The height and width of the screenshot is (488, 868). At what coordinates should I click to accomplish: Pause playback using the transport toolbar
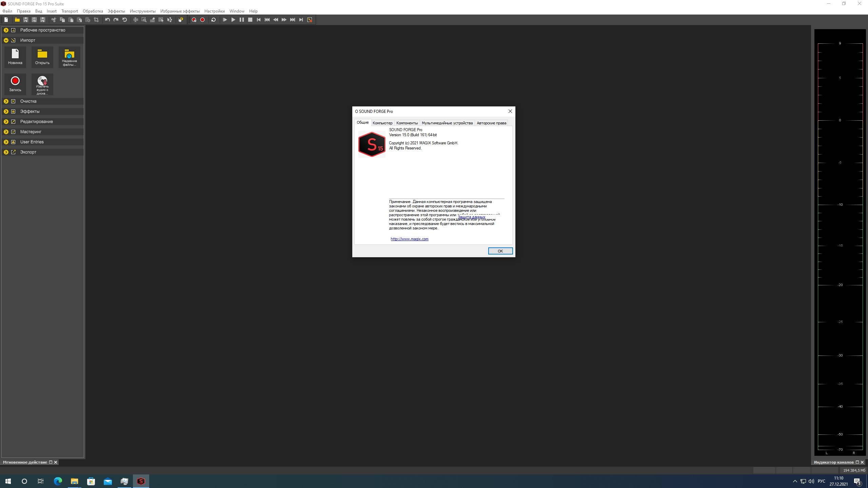(242, 20)
